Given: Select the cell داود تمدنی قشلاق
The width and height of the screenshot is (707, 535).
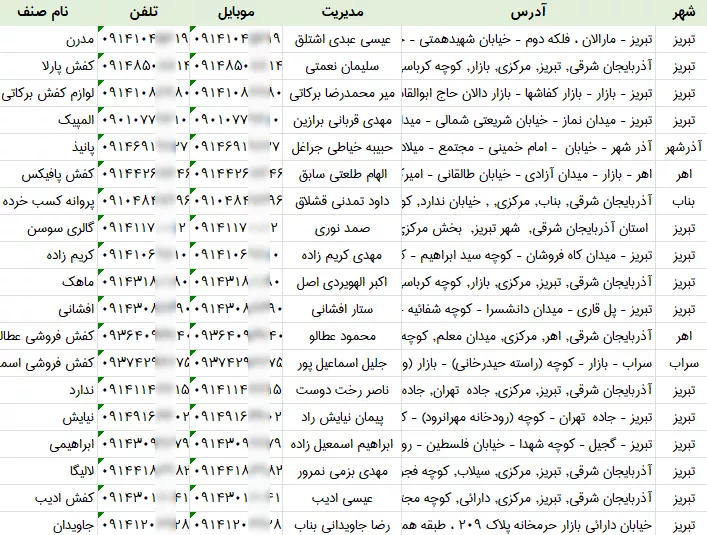Looking at the screenshot, I should tap(342, 201).
